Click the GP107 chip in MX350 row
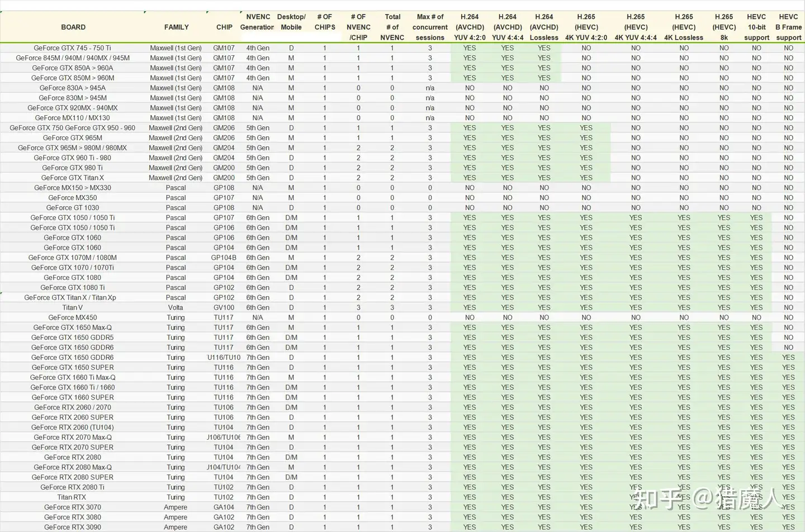Screen dimensions: 805x532 click(x=224, y=198)
